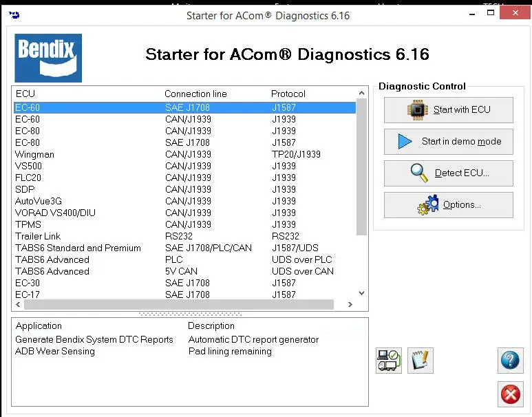Open the Options dialog

coord(448,205)
